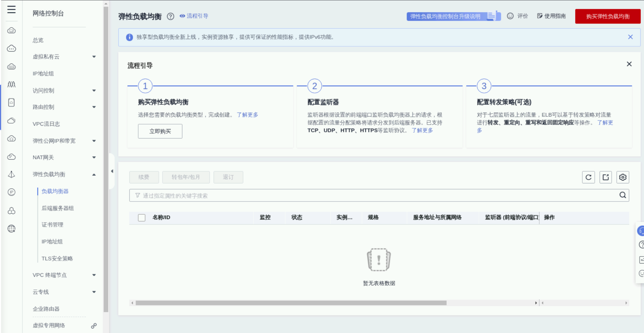Click the cloud-with-clock rail icon
This screenshot has width=644, height=333.
point(11,157)
